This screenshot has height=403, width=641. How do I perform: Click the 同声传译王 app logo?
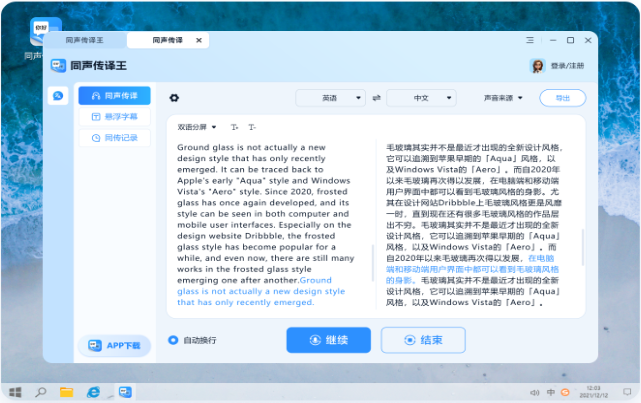[x=58, y=65]
